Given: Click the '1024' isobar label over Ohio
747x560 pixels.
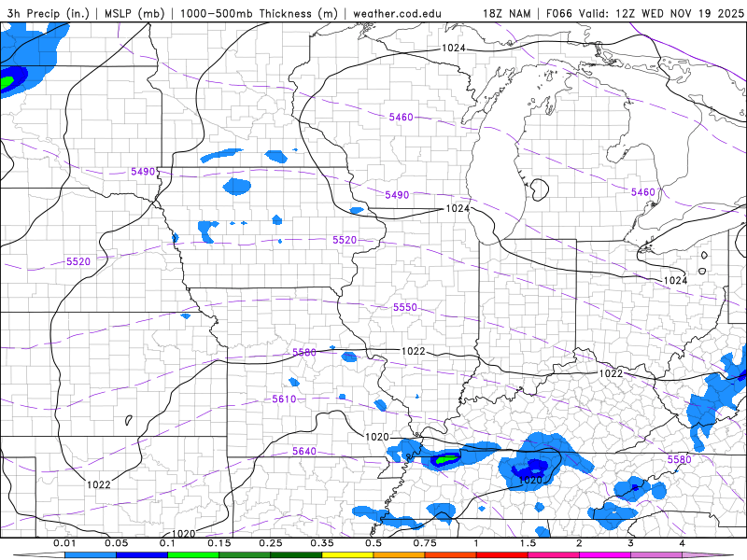Looking at the screenshot, I should pos(675,281).
